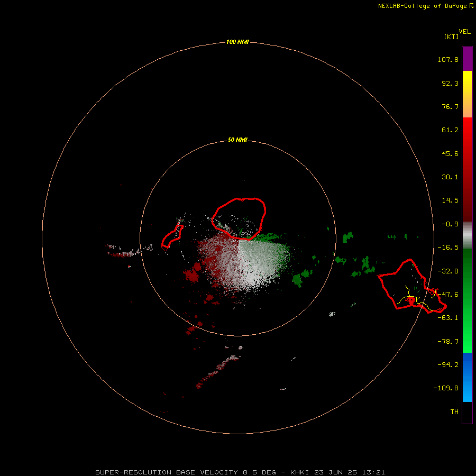Screen dimensions: 476x476
Task: Click the -78.7 velocity scale value
Action: click(x=448, y=342)
